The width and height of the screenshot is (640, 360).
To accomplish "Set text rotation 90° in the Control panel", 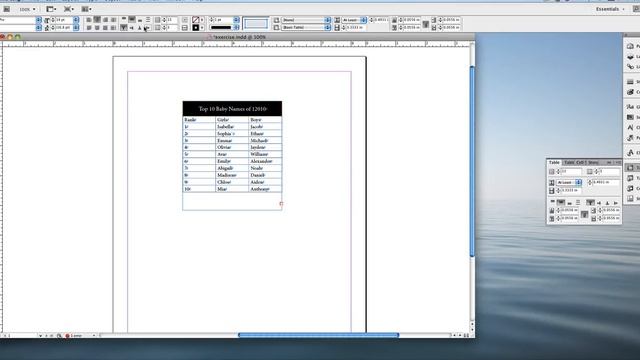I will pyautogui.click(x=132, y=28).
